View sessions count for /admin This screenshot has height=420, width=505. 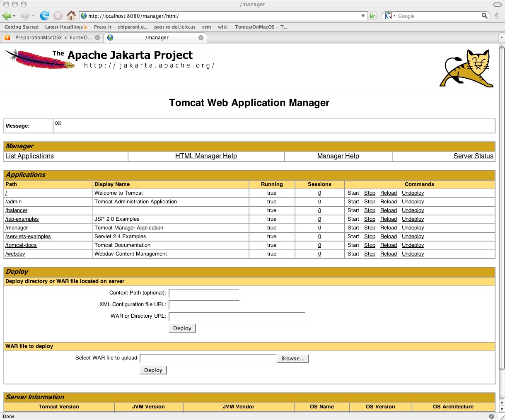(x=319, y=202)
